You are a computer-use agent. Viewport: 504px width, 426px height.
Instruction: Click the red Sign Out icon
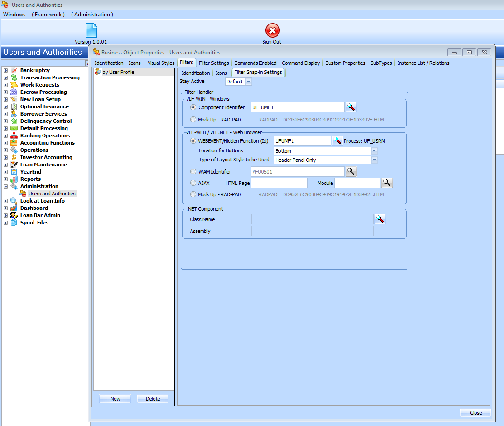coord(272,30)
